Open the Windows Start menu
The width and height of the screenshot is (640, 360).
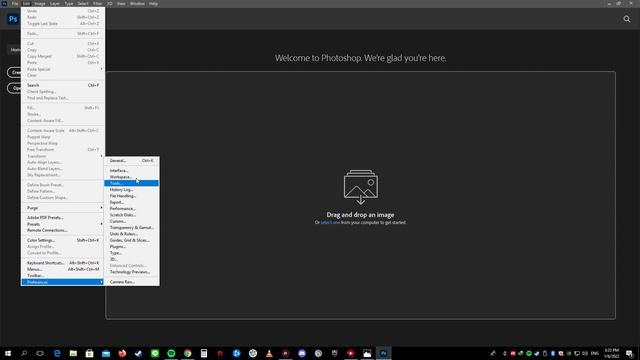pos(8,353)
